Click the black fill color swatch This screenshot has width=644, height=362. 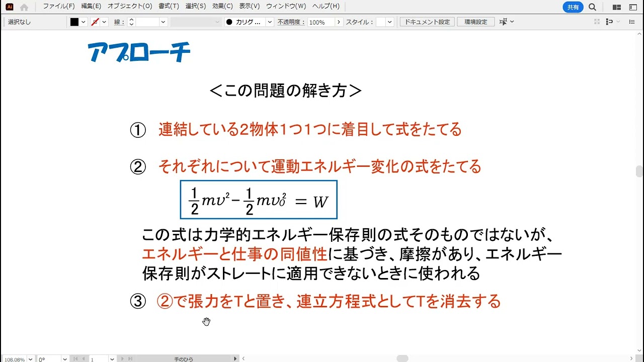74,22
